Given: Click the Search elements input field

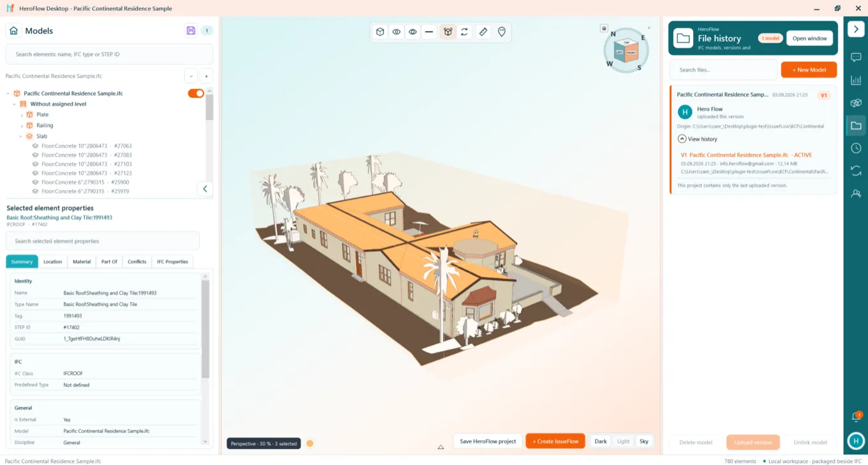Looking at the screenshot, I should click(x=109, y=54).
